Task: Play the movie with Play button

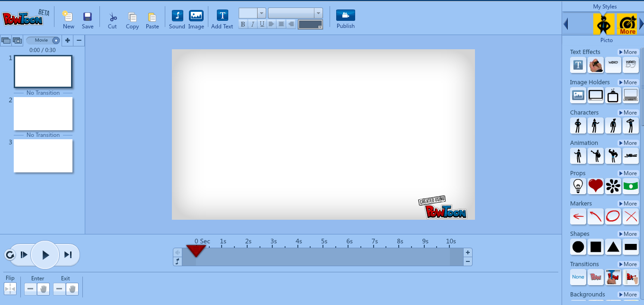Action: click(x=45, y=255)
